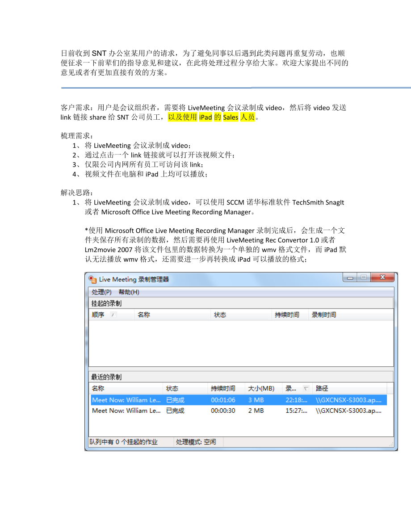The width and height of the screenshot is (411, 532).
Task: Open the 处理(P) menu
Action: pyautogui.click(x=101, y=292)
